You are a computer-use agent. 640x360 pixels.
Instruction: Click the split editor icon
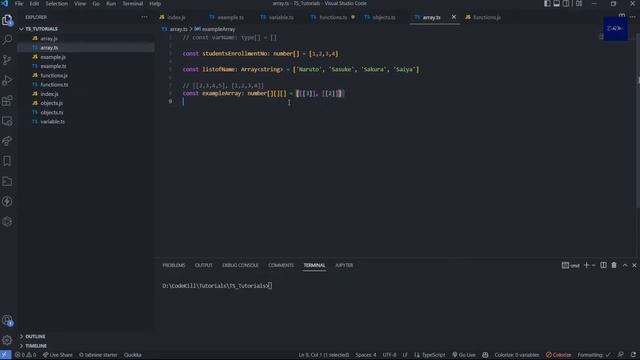(622, 15)
